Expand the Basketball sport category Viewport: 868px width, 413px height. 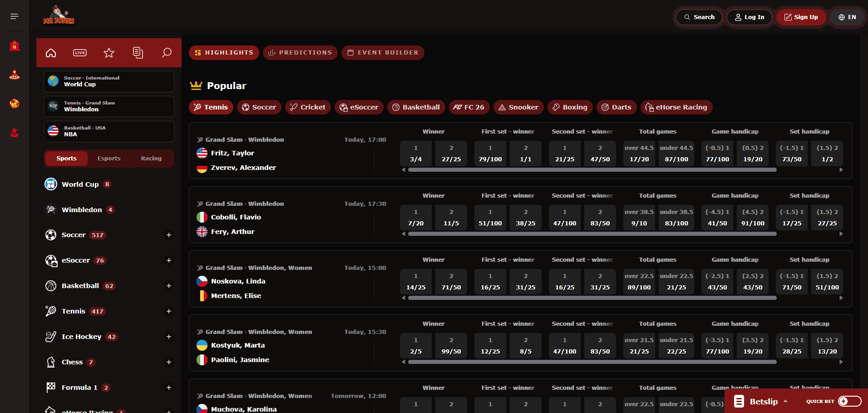coord(169,286)
